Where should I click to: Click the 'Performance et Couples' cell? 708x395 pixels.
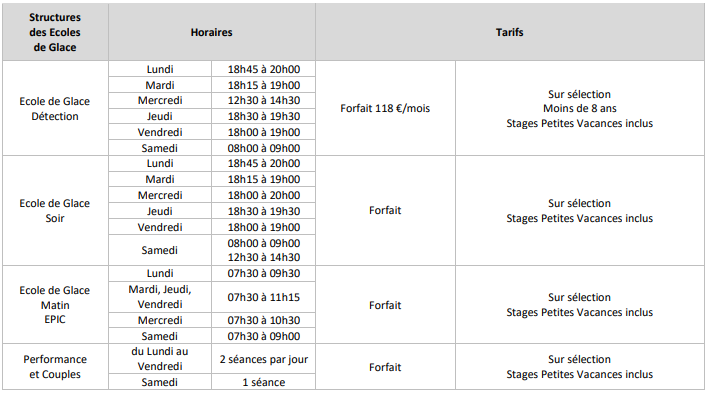pos(55,367)
